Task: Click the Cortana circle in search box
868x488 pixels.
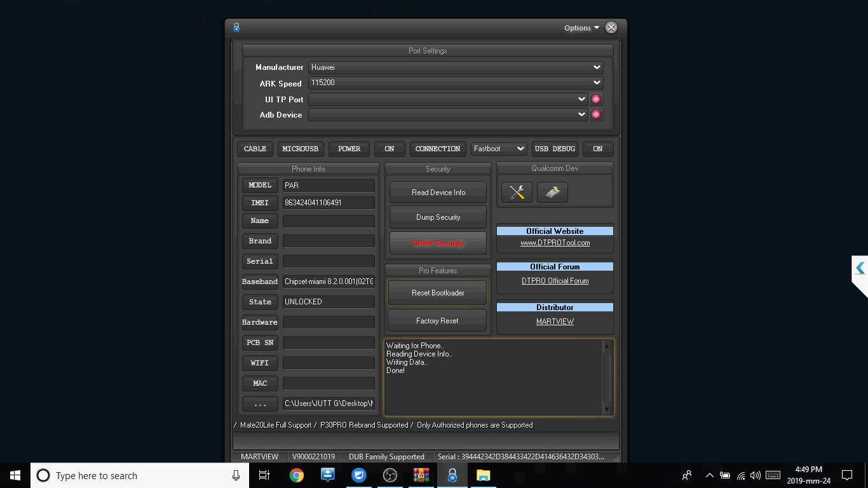Action: pyautogui.click(x=43, y=475)
